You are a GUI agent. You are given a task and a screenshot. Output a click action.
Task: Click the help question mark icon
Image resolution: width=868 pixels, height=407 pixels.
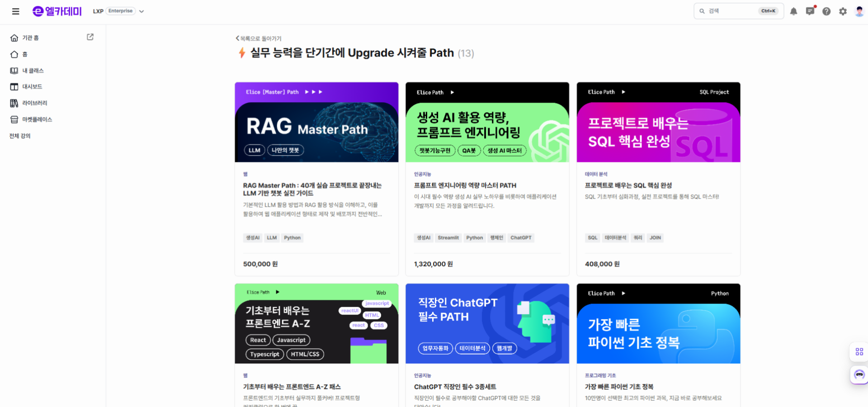coord(826,11)
